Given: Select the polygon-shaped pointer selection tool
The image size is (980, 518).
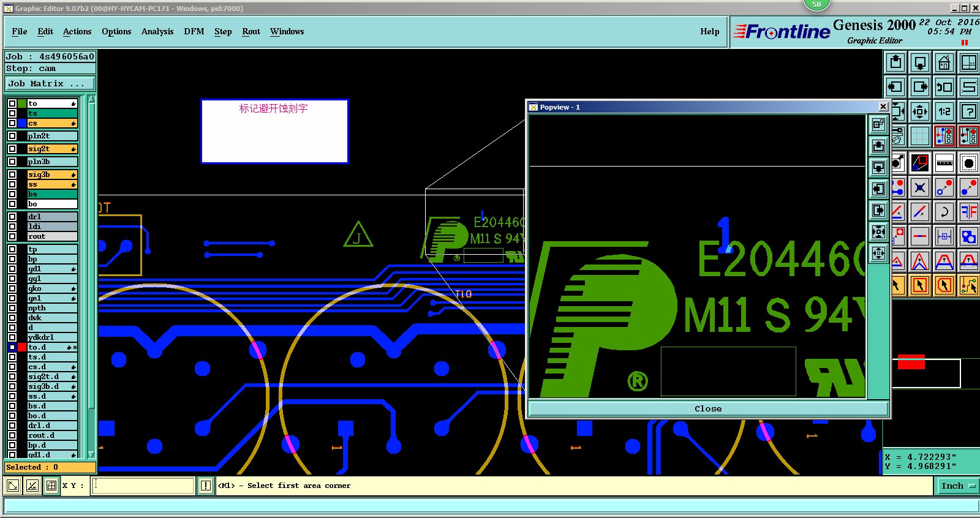Looking at the screenshot, I should (944, 285).
